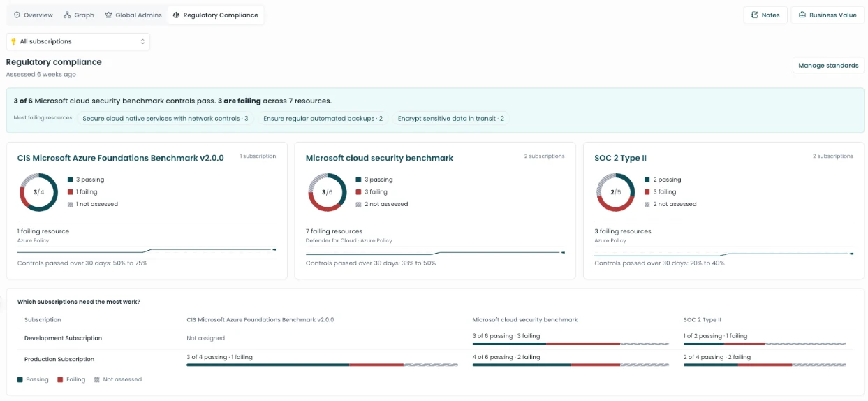Click the graph nodes icon

pyautogui.click(x=67, y=15)
